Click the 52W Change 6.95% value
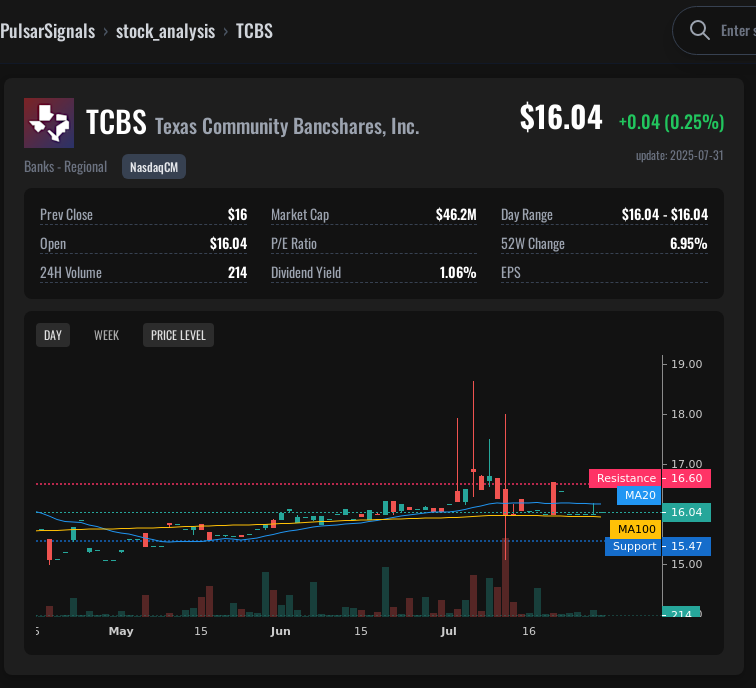Screen dimensions: 756x688 tap(688, 243)
